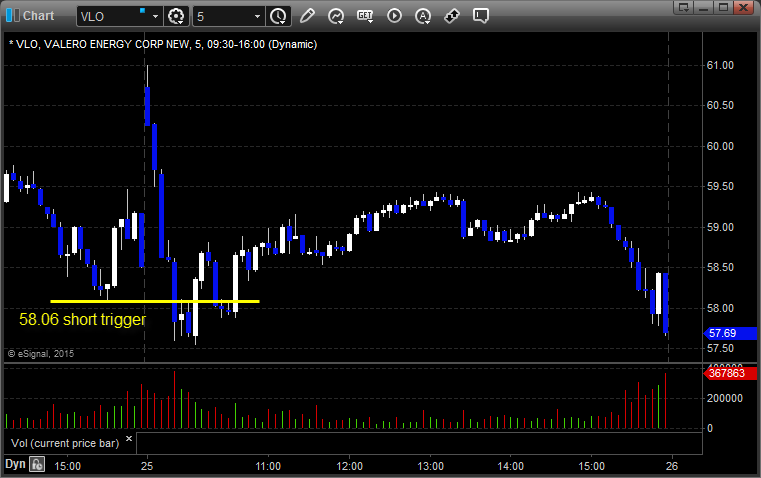
Task: Open the alerts A icon menu
Action: click(x=423, y=16)
